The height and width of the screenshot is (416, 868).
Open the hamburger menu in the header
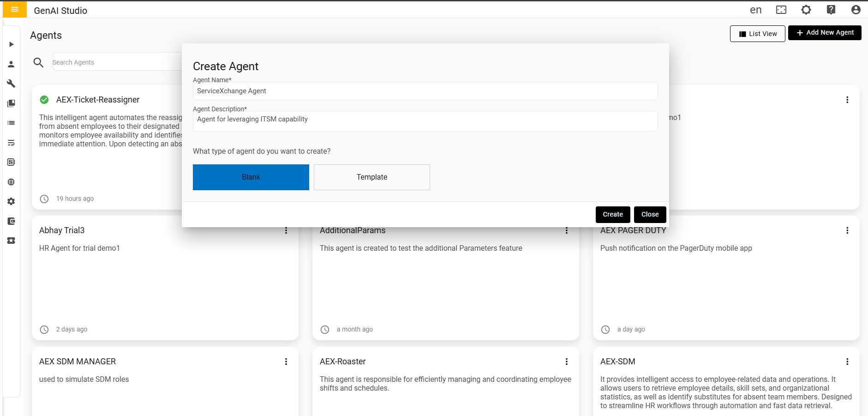[14, 10]
